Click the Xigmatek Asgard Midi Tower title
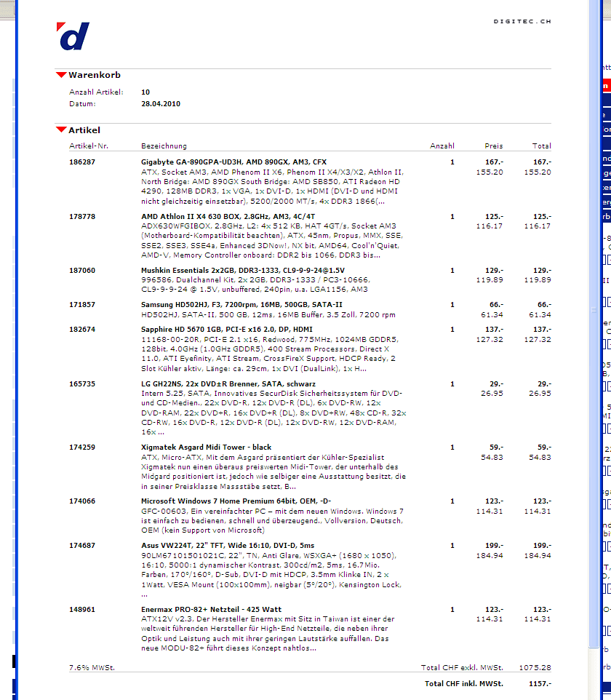 pyautogui.click(x=206, y=448)
